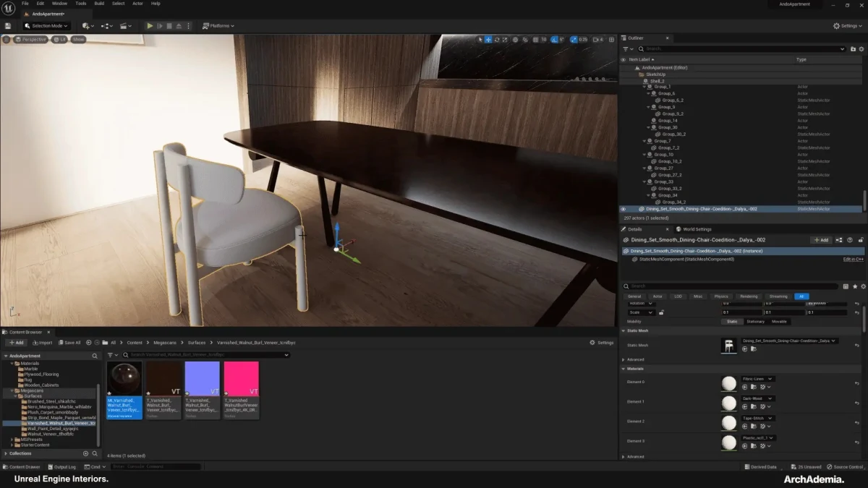Open the Settings dropdown at top right
This screenshot has height=488, width=868.
point(846,26)
